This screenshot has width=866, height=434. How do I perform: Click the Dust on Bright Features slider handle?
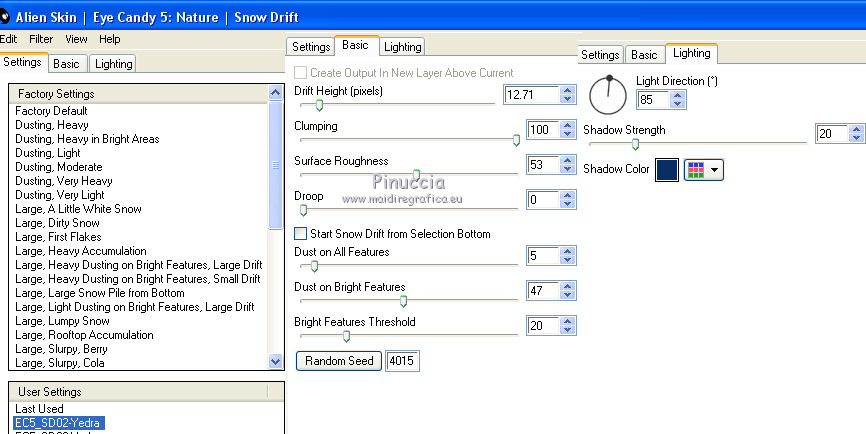403,301
